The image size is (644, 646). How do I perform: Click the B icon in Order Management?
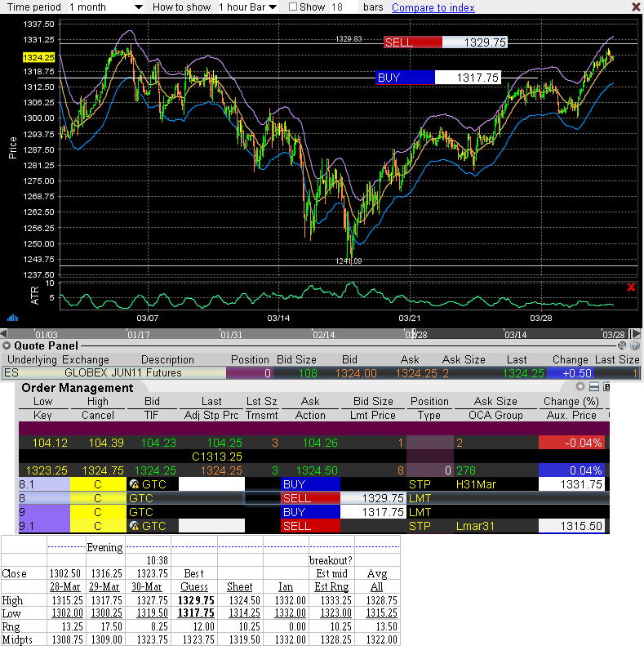pyautogui.click(x=606, y=386)
